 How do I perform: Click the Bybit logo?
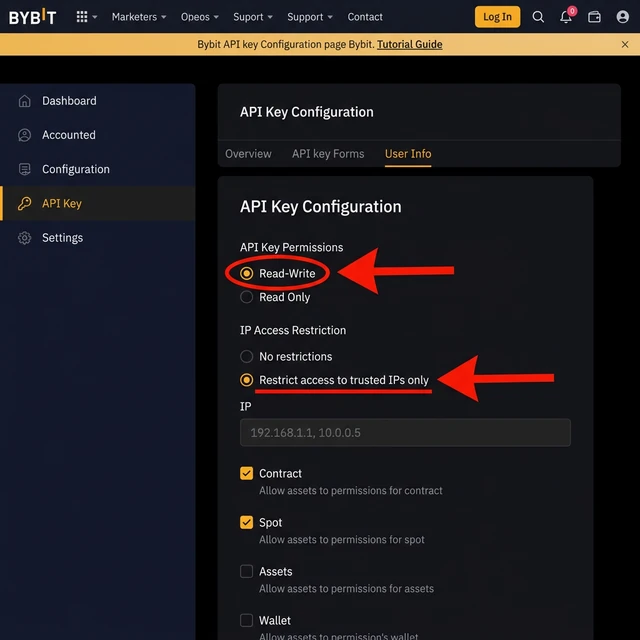[32, 17]
